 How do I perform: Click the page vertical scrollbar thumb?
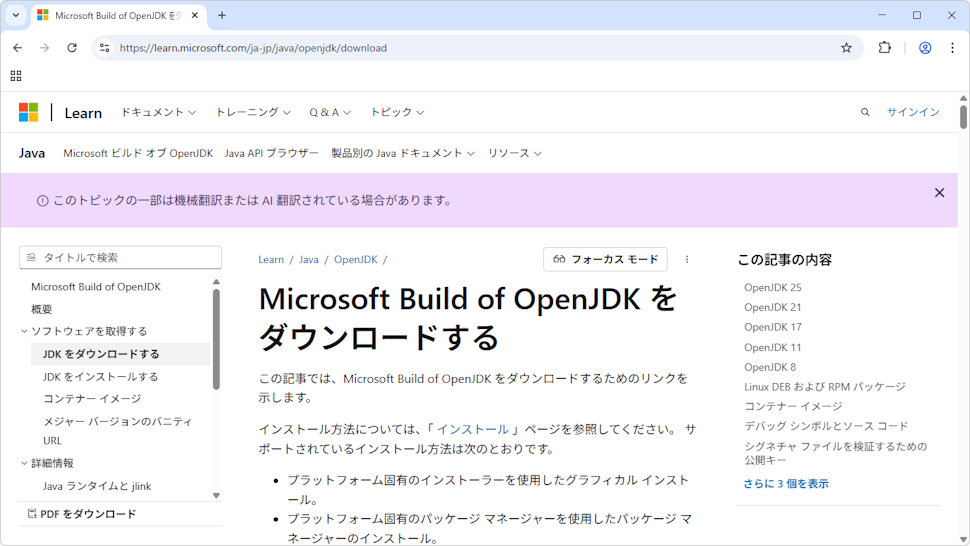pyautogui.click(x=963, y=116)
